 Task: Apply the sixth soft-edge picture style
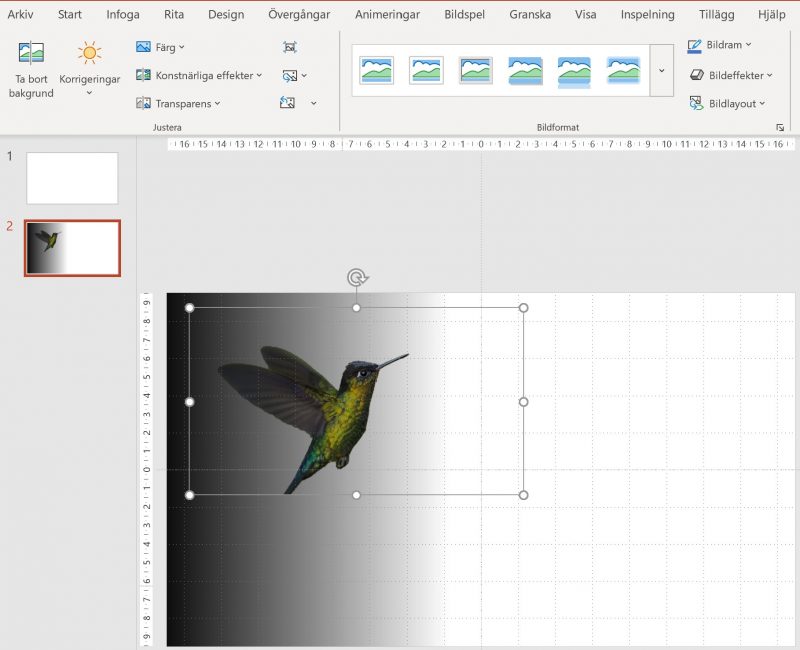pos(623,70)
